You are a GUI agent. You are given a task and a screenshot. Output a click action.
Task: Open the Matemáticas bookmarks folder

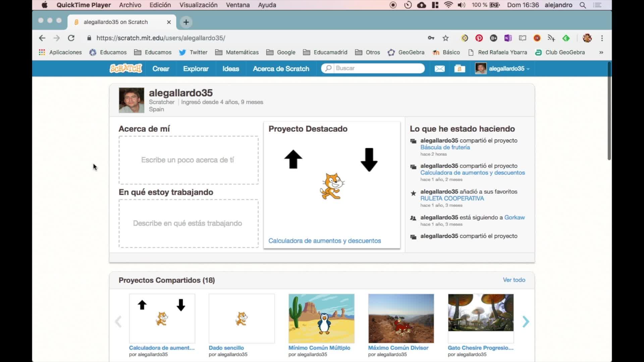click(x=237, y=52)
